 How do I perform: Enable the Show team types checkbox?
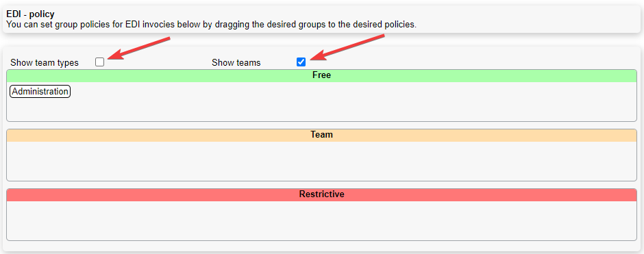[99, 62]
